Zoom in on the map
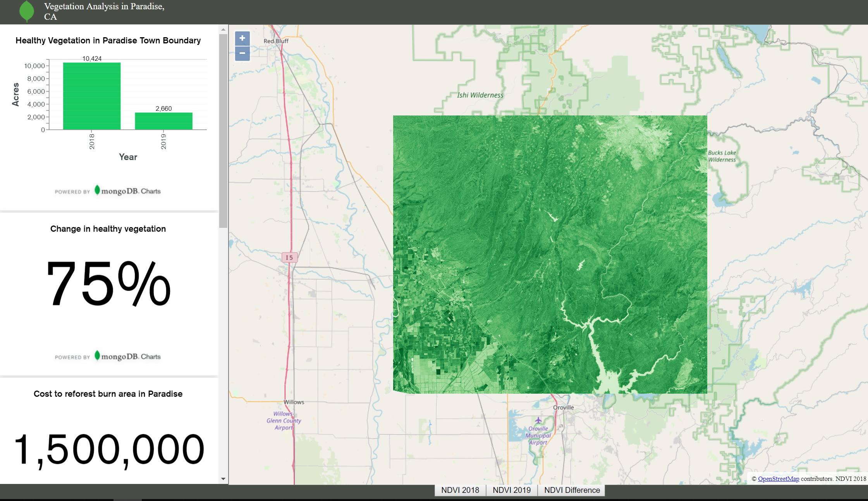Image resolution: width=868 pixels, height=501 pixels. [242, 38]
